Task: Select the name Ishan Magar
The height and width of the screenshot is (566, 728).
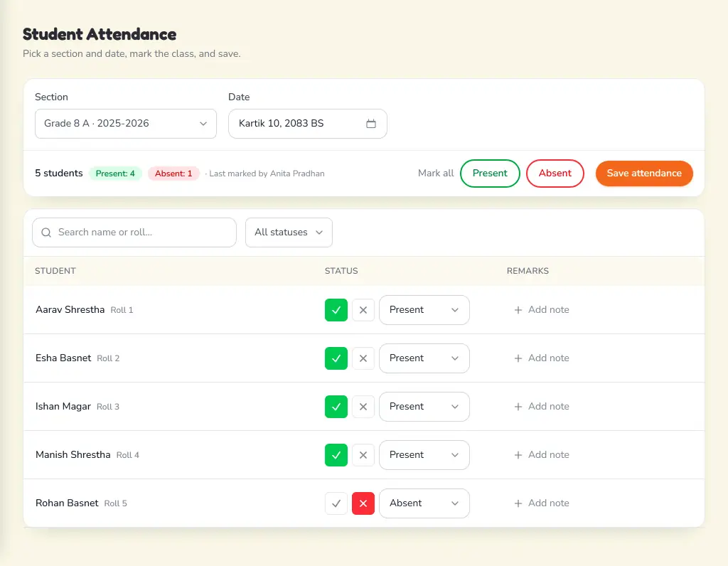Action: point(63,406)
